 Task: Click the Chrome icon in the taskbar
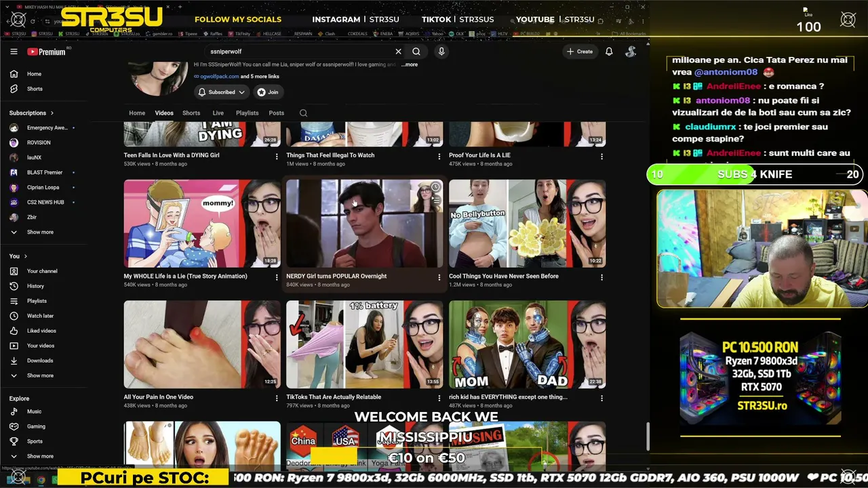click(41, 480)
